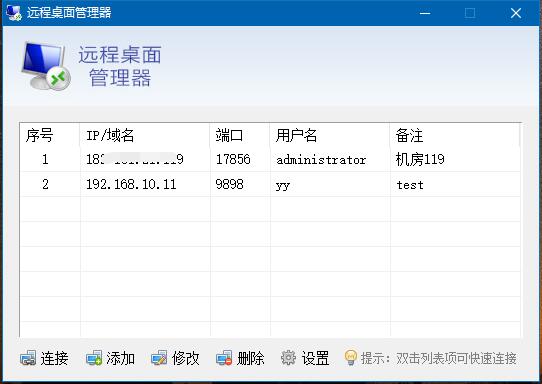This screenshot has height=384, width=542.
Task: Click the 备注 column header
Action: [x=455, y=135]
